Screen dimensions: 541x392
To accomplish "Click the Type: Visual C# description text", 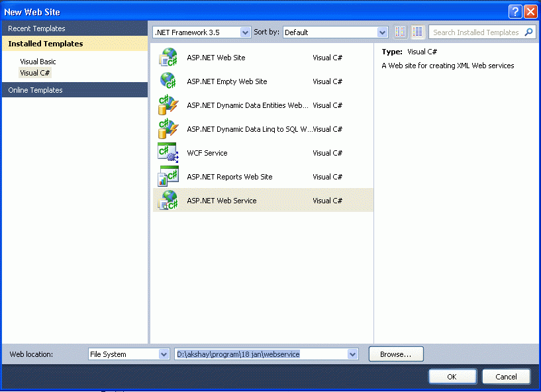I will (x=409, y=52).
